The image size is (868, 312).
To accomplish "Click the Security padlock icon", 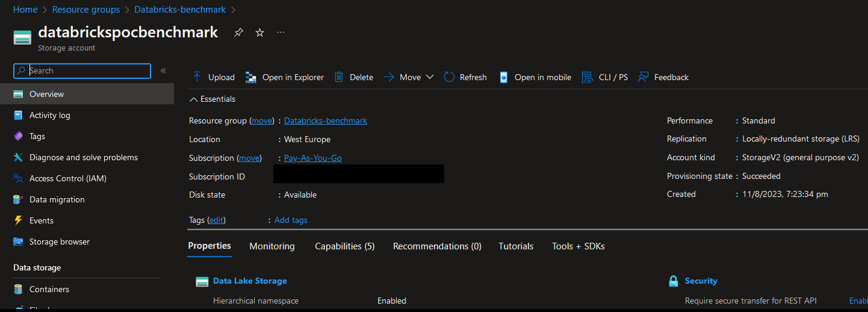I will 674,281.
